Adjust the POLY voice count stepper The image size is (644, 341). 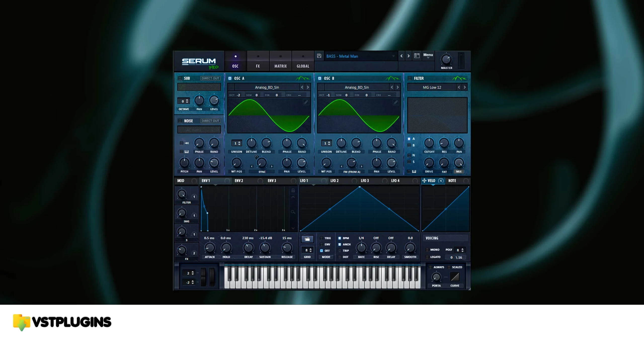(460, 250)
